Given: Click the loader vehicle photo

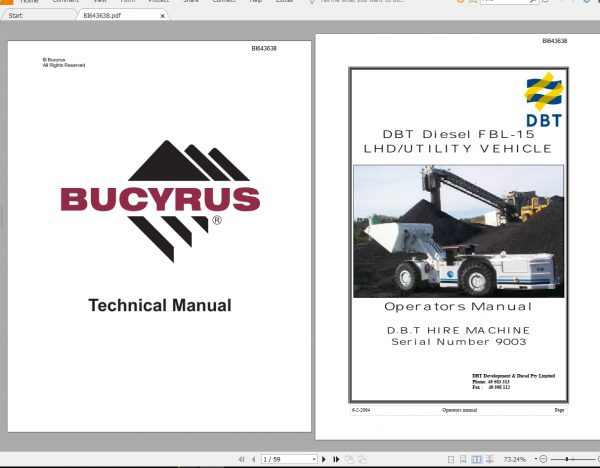Looking at the screenshot, I should click(x=458, y=231).
